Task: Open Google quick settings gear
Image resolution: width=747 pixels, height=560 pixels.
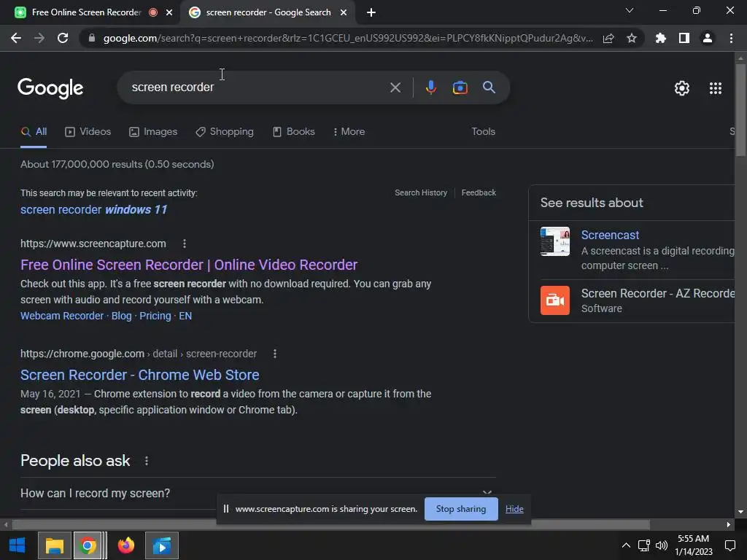Action: (682, 88)
